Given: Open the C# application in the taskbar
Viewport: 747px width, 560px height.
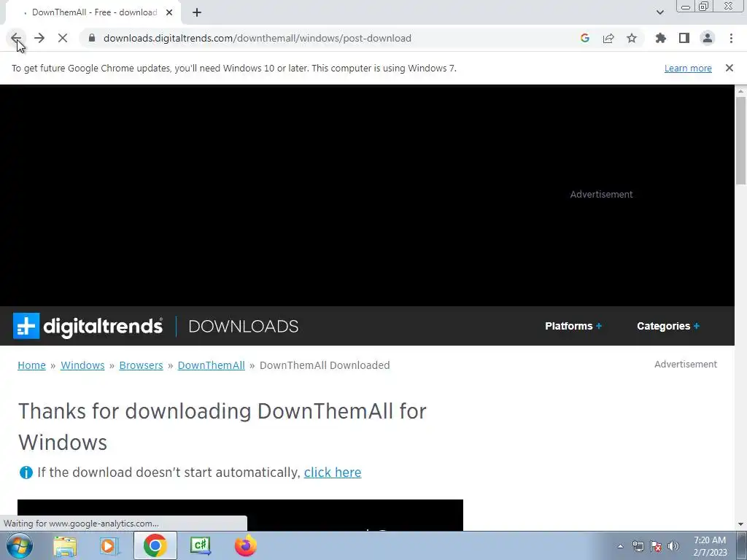Looking at the screenshot, I should (x=200, y=545).
